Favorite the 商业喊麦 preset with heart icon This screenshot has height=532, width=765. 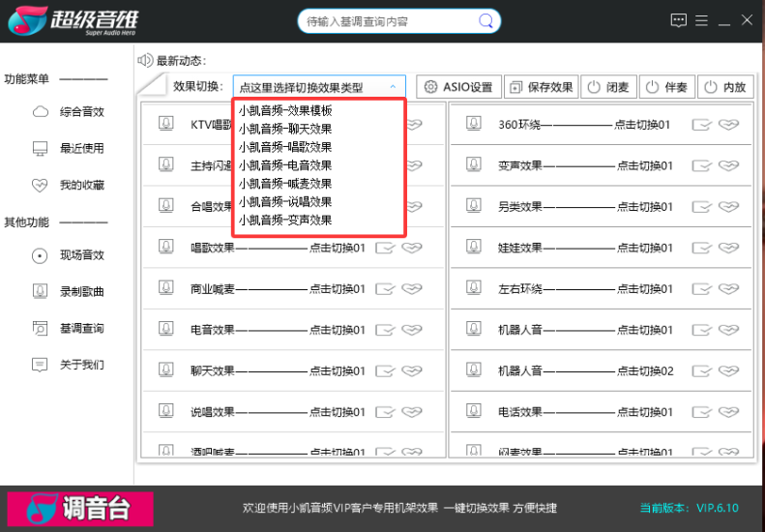[x=412, y=289]
